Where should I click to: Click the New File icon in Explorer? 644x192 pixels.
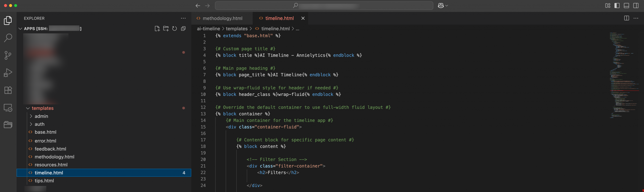(157, 29)
